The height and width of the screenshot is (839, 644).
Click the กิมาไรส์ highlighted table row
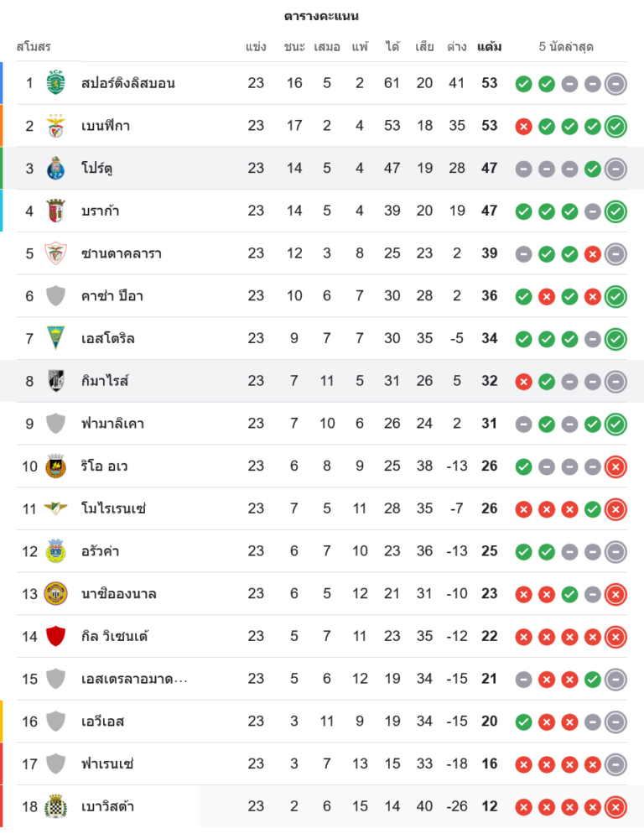322,381
